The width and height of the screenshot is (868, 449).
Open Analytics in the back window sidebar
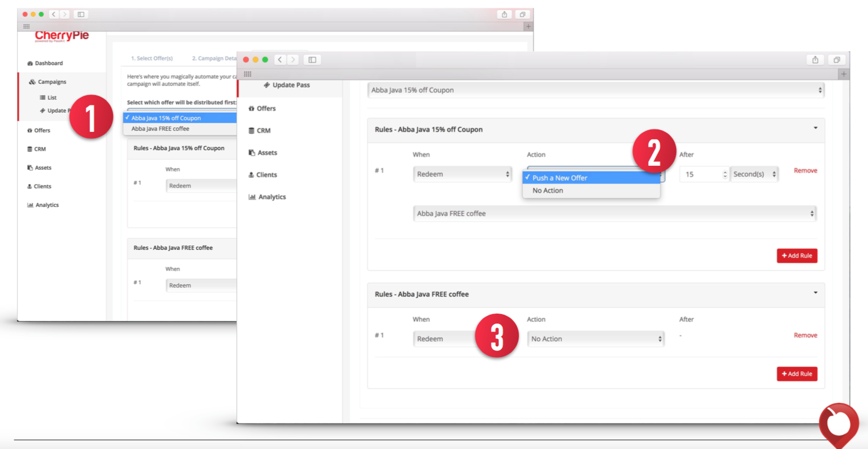point(47,205)
